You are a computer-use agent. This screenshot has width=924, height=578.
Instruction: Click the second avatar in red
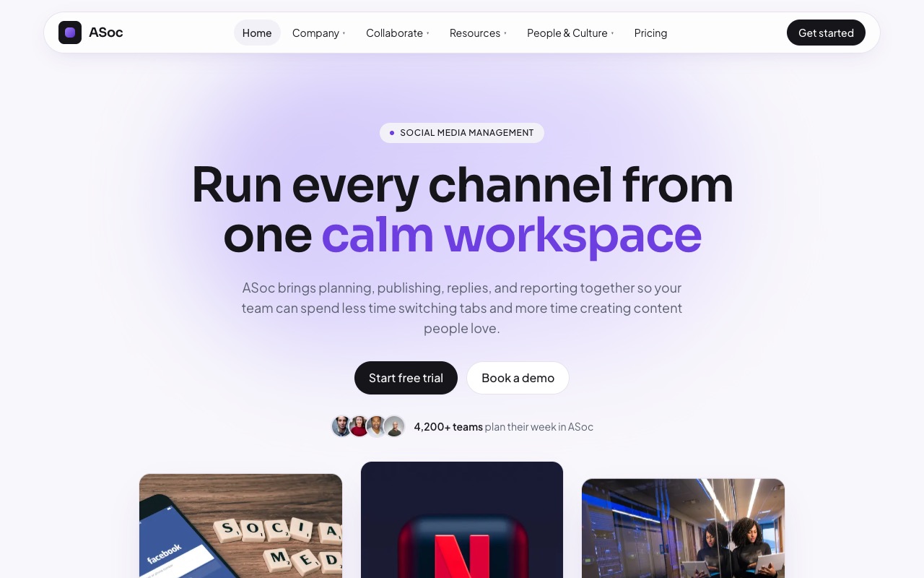(359, 426)
